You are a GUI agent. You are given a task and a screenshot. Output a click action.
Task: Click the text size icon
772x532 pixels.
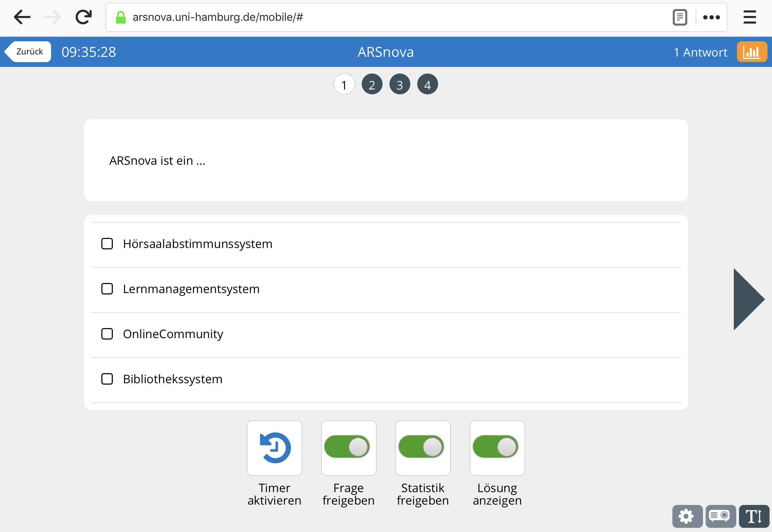(x=754, y=516)
